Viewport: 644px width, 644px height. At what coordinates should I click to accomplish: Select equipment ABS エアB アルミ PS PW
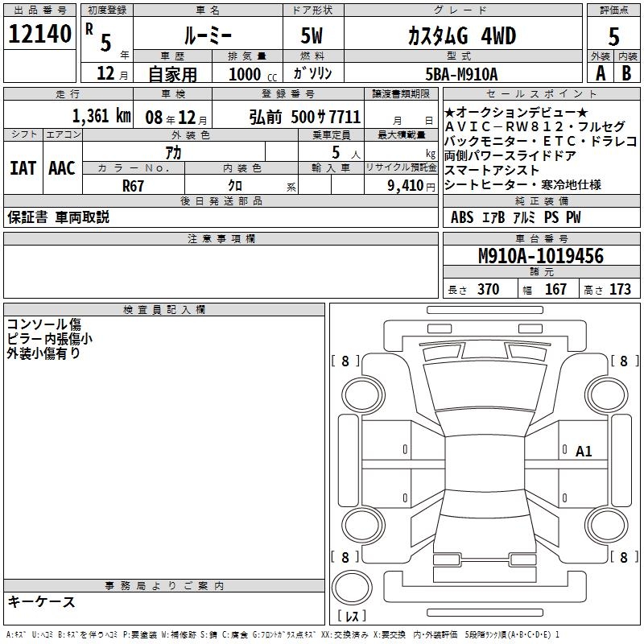pos(516,217)
